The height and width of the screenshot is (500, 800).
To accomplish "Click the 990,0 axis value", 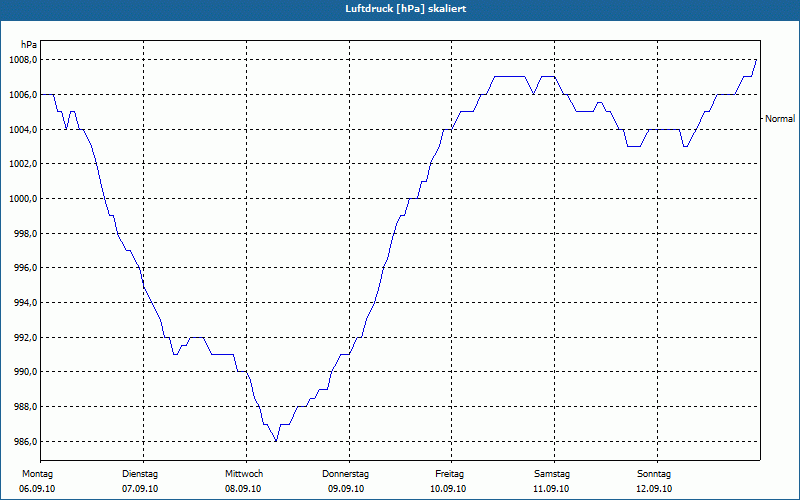I will [25, 372].
